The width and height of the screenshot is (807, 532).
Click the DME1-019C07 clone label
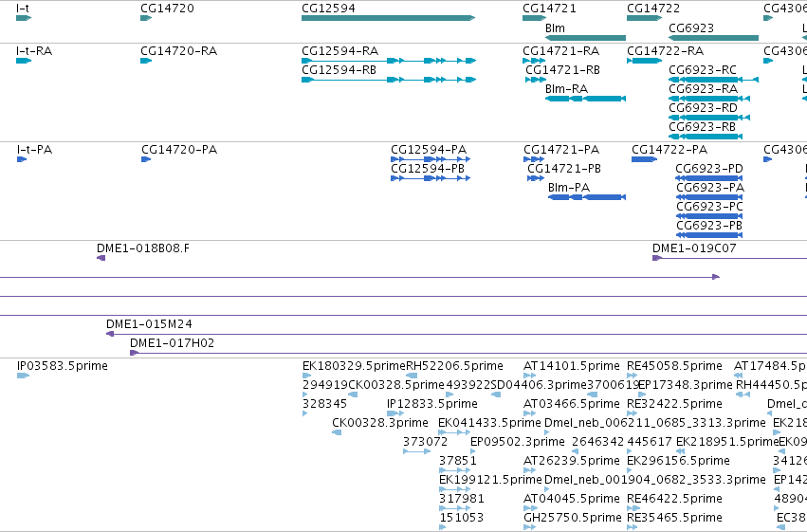694,248
